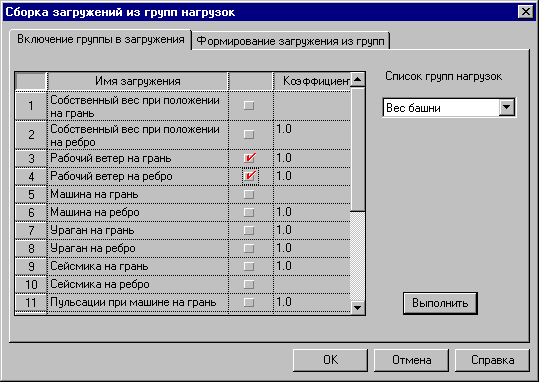Image resolution: width=539 pixels, height=382 pixels.
Task: Click name cell Рабочий ветер на ребро
Action: point(138,176)
